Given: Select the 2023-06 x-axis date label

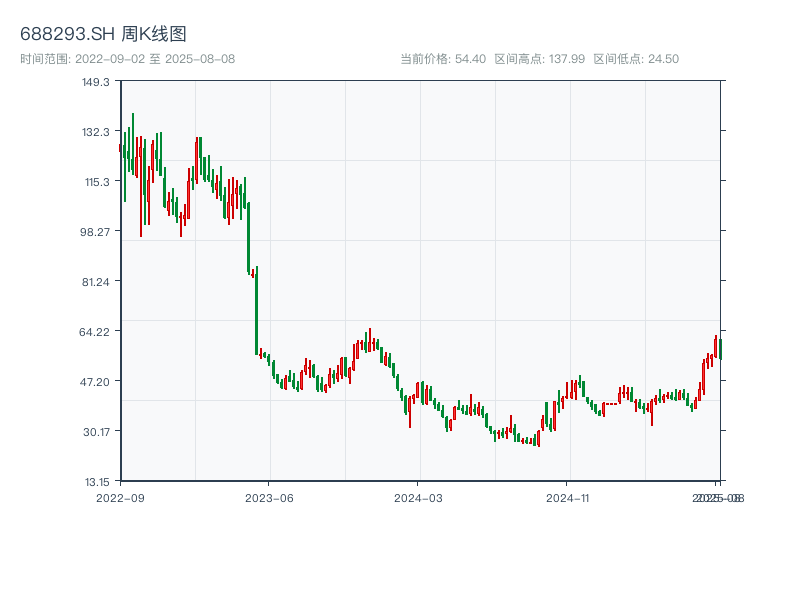Looking at the screenshot, I should click(269, 497).
